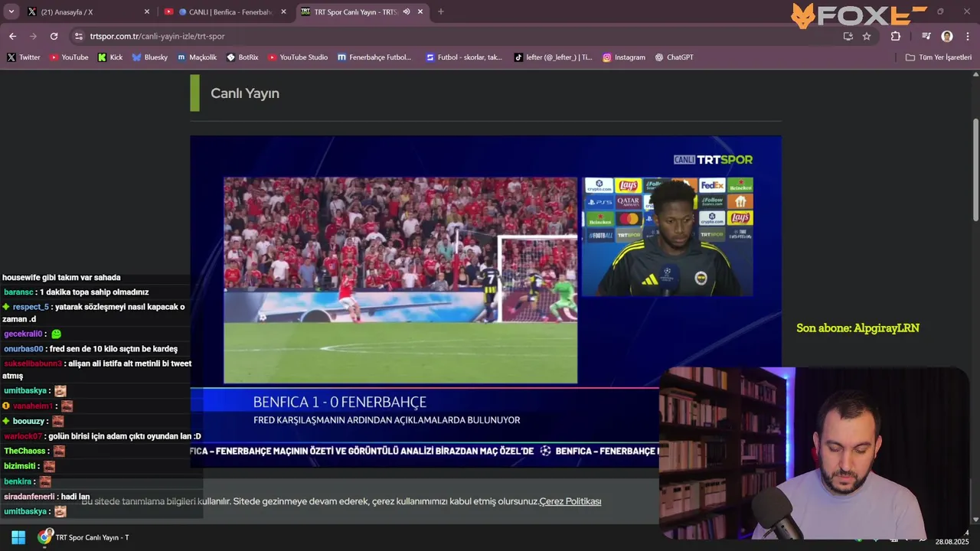Open the YouTube Studio bookmark
Viewport: 980px width, 551px height.
pos(297,57)
